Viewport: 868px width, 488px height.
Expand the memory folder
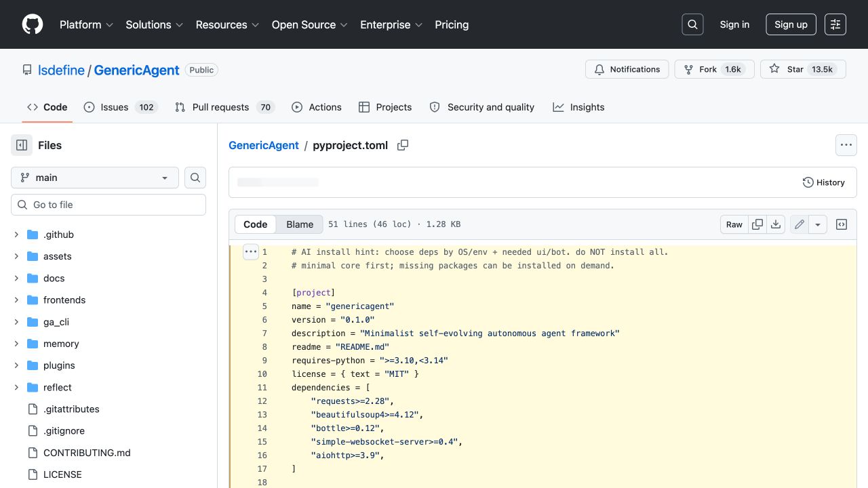(16, 344)
